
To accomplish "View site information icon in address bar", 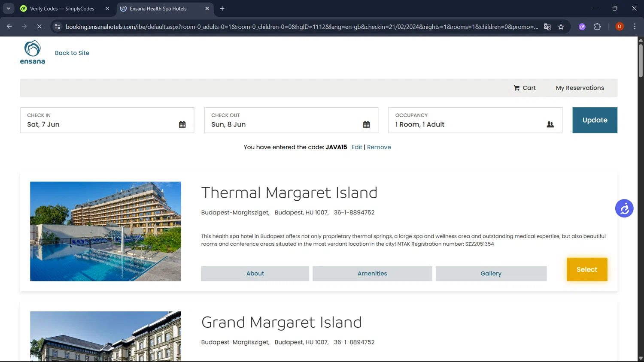I will point(57,27).
